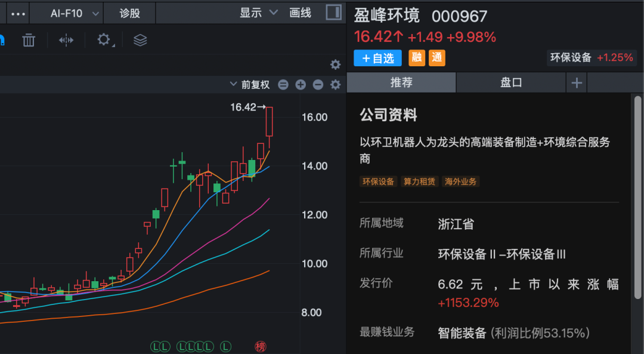Click the last green L marker before the red 榜 marker
Viewport: 644px width, 354px height.
(225, 347)
